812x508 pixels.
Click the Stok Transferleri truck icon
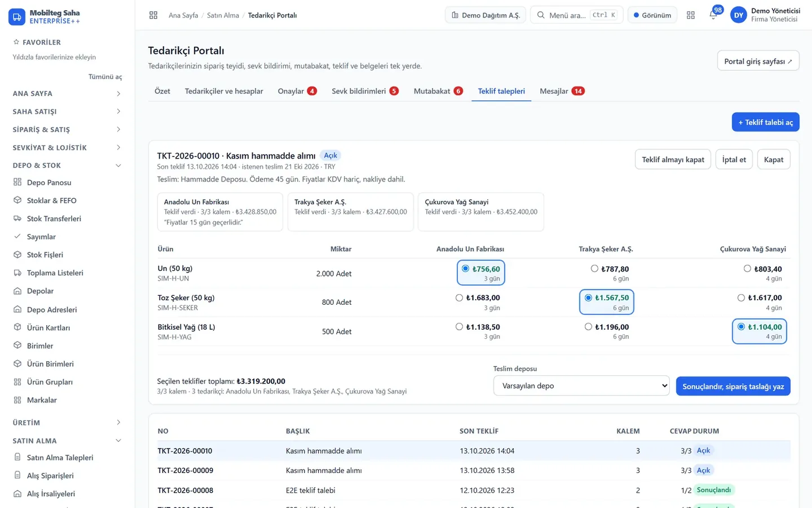17,218
